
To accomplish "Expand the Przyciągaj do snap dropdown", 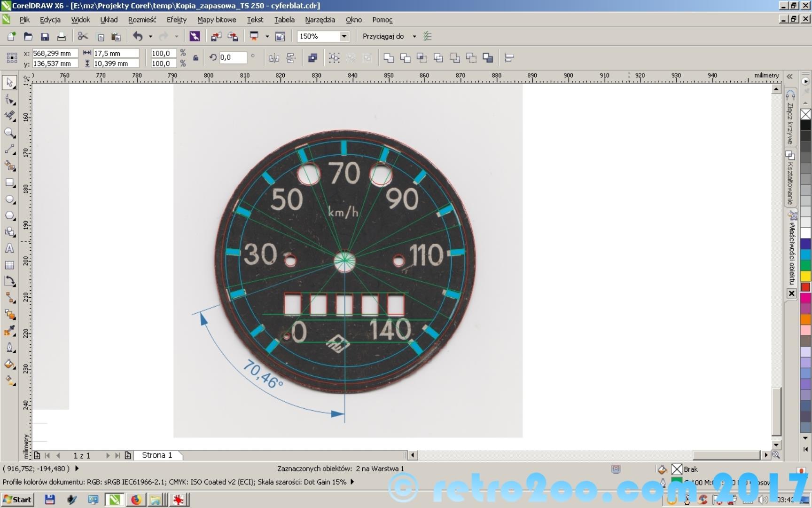I will point(414,36).
